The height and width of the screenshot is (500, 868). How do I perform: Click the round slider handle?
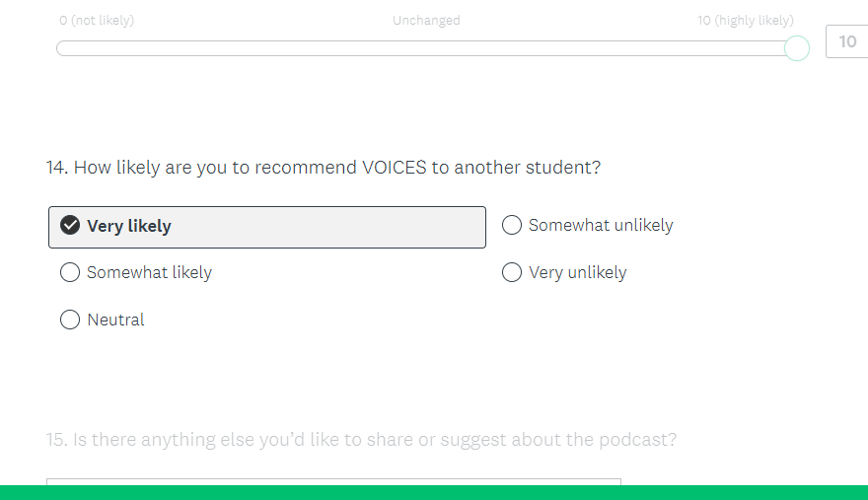(797, 48)
